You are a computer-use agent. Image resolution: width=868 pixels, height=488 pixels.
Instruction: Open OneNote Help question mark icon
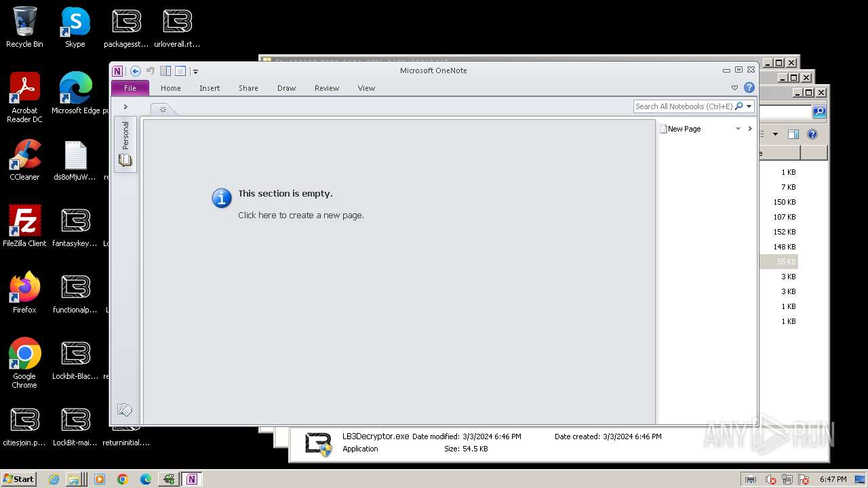(749, 87)
